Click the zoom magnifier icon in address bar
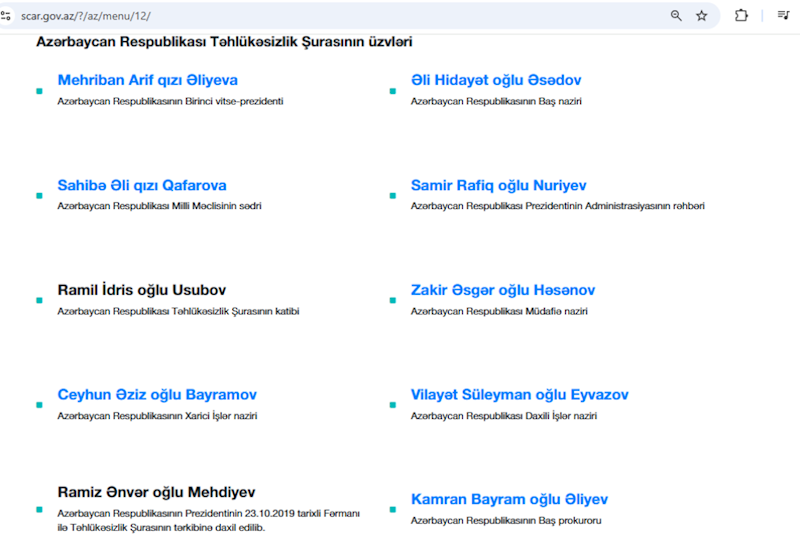The image size is (800, 538). [x=676, y=16]
